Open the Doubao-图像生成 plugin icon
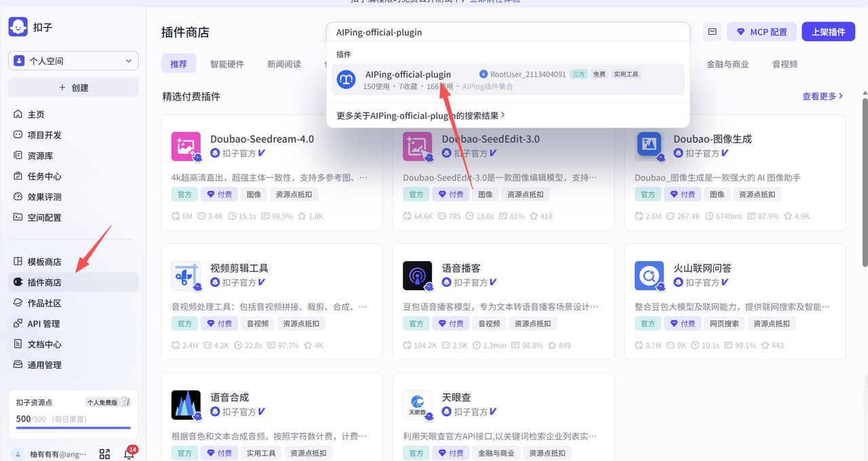868x461 pixels. pos(649,146)
